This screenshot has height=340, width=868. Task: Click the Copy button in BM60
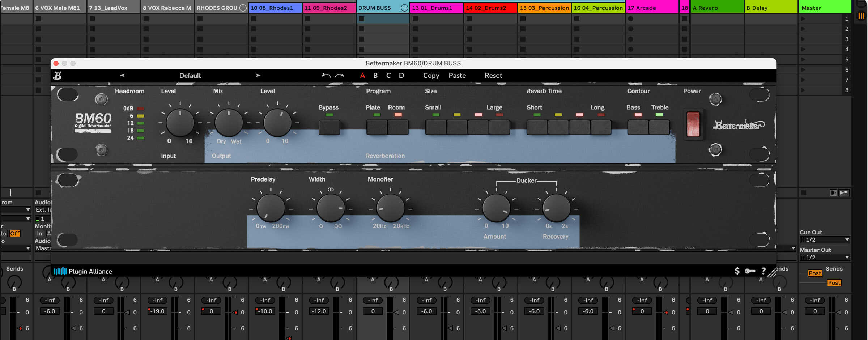click(431, 75)
